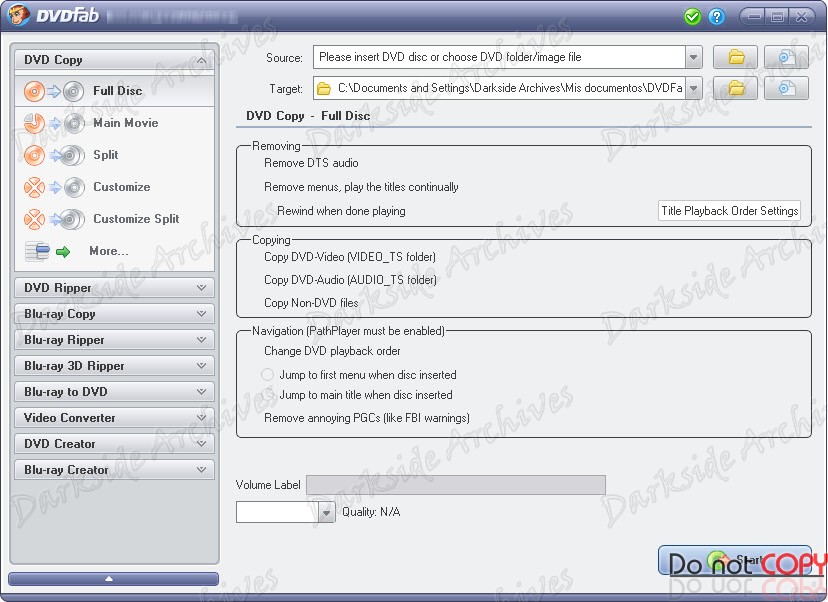Image resolution: width=828 pixels, height=602 pixels.
Task: Toggle Remove annoying PGCs option
Action: pyautogui.click(x=366, y=418)
